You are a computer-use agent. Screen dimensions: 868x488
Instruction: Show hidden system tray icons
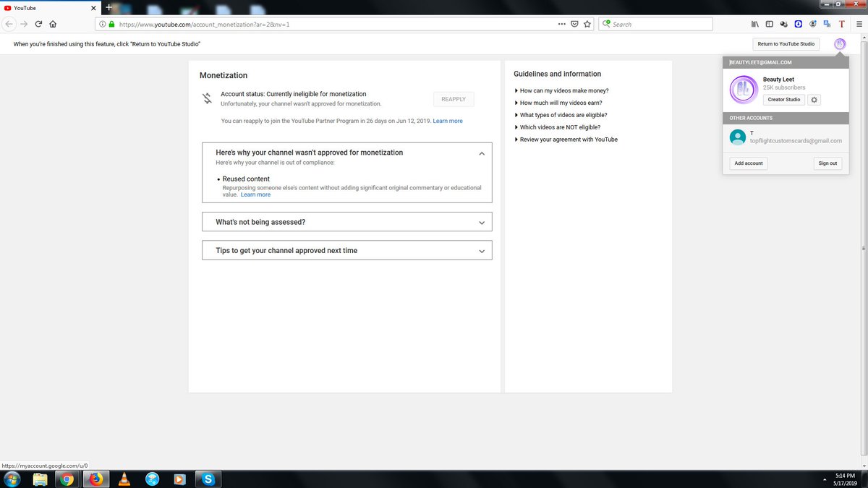pos(825,479)
